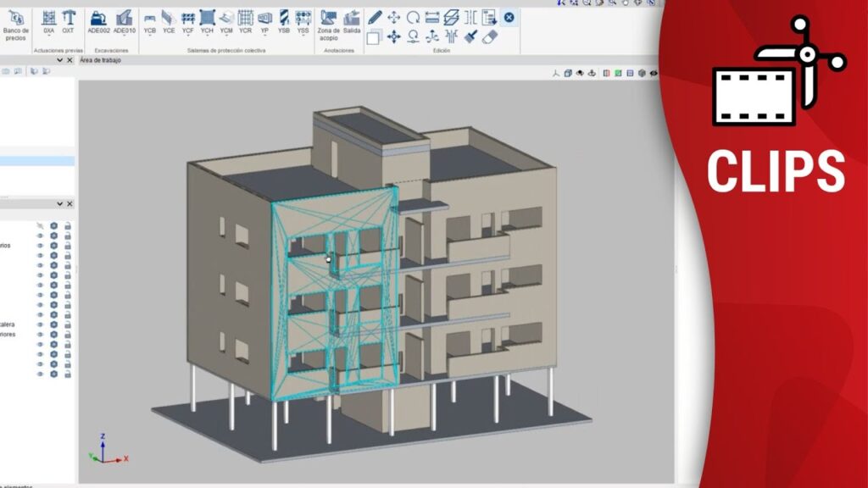Select the OXT crane icon

(69, 19)
